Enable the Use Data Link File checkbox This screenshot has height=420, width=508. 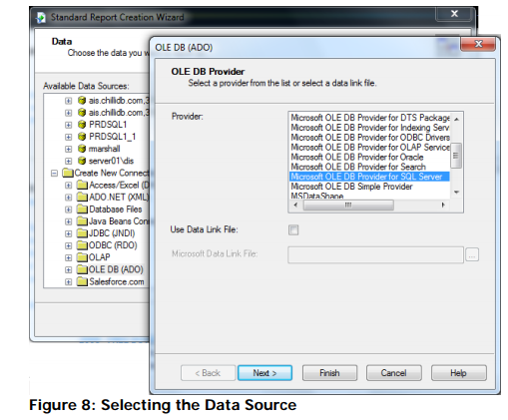pos(293,229)
